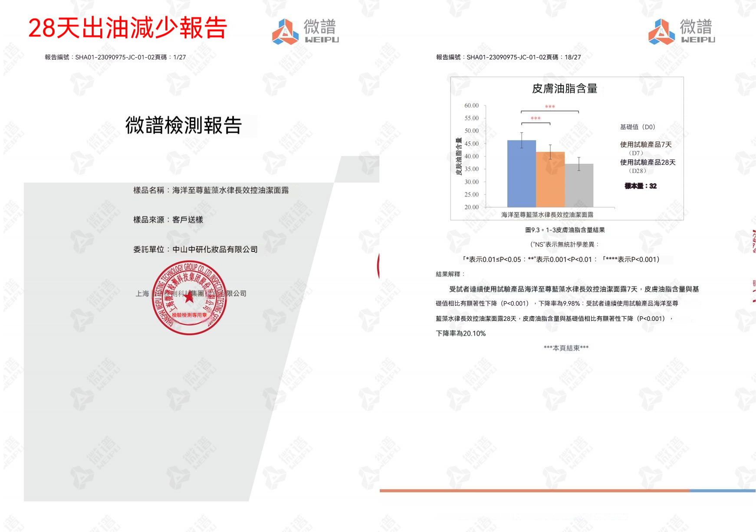Click the 樣品來源 line
The height and width of the screenshot is (532, 756).
coord(168,220)
